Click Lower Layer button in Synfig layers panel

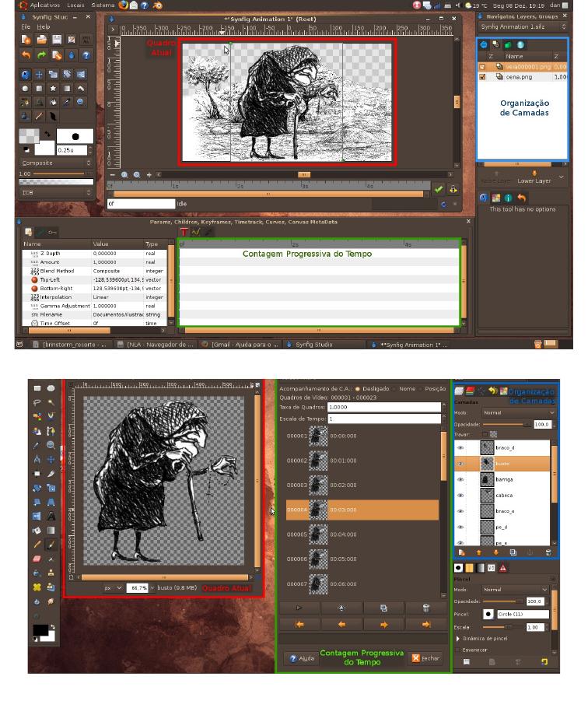[x=534, y=178]
